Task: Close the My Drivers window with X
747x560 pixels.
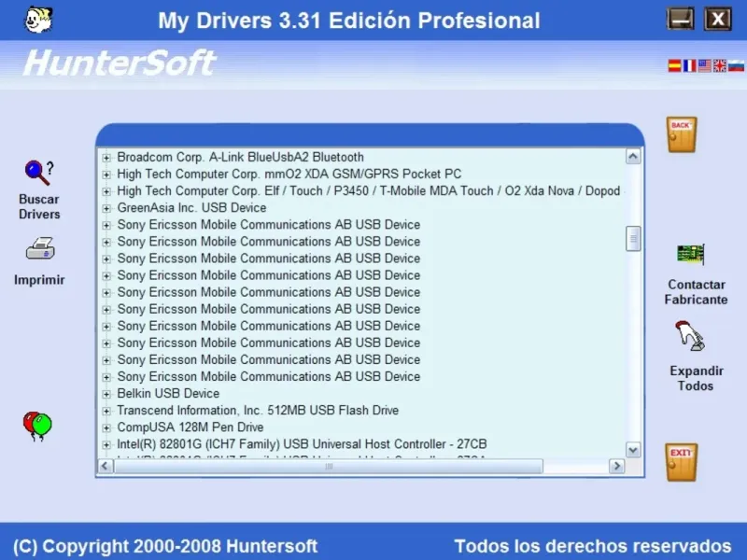Action: tap(718, 20)
